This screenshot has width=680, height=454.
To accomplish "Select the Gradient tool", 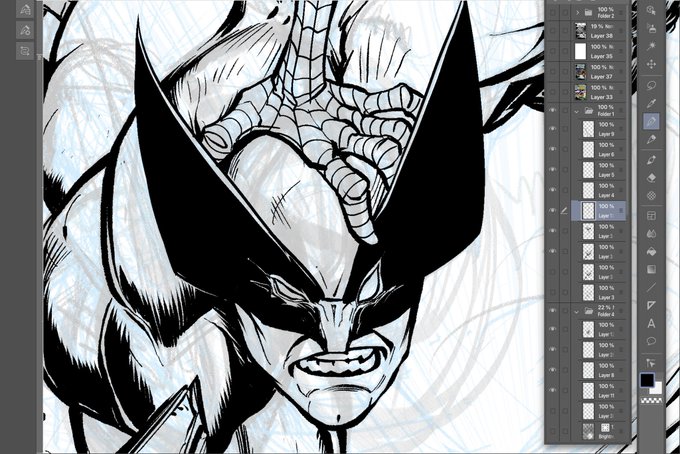I will [651, 269].
